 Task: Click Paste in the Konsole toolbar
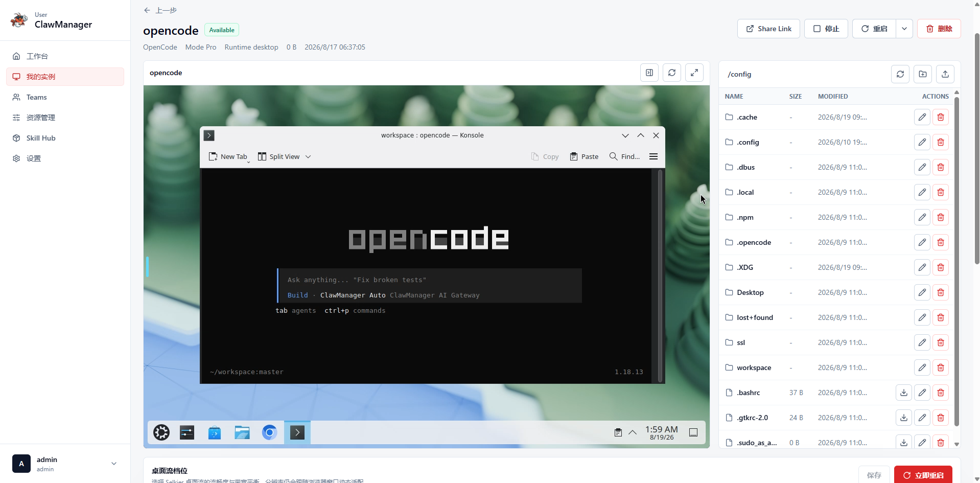click(x=584, y=156)
